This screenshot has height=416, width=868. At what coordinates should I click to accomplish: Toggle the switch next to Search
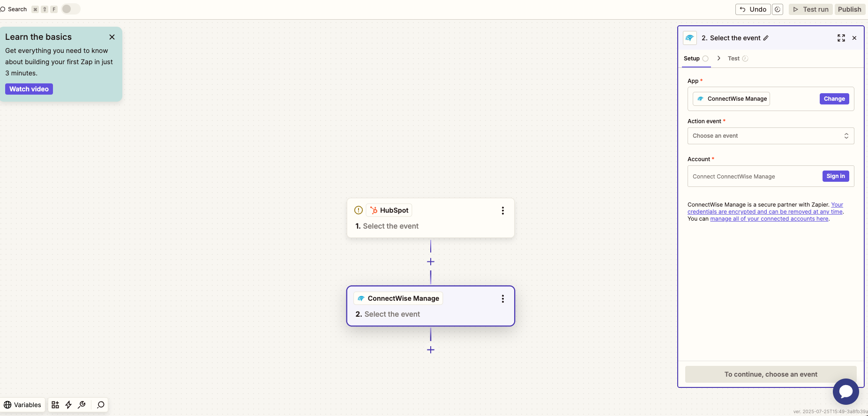pyautogui.click(x=71, y=9)
